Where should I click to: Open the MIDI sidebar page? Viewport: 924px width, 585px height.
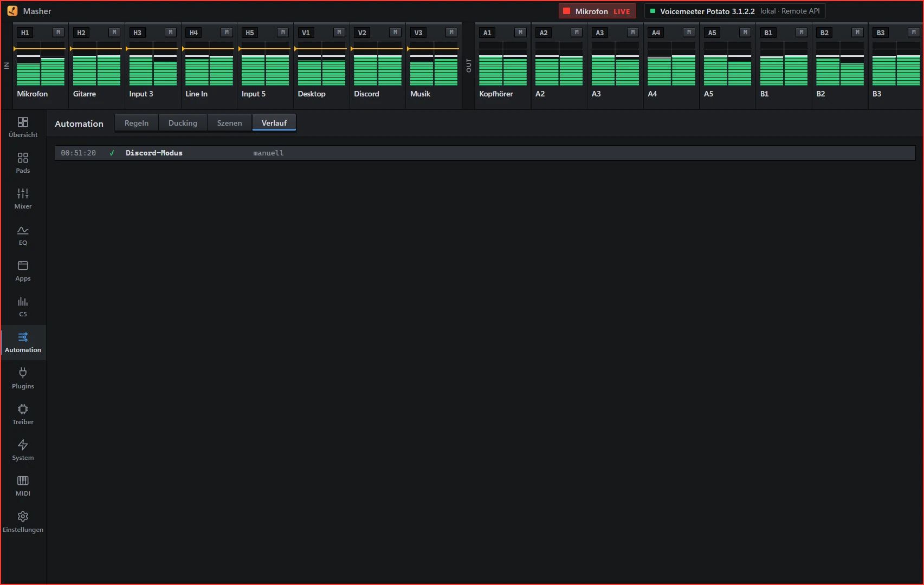pyautogui.click(x=23, y=486)
